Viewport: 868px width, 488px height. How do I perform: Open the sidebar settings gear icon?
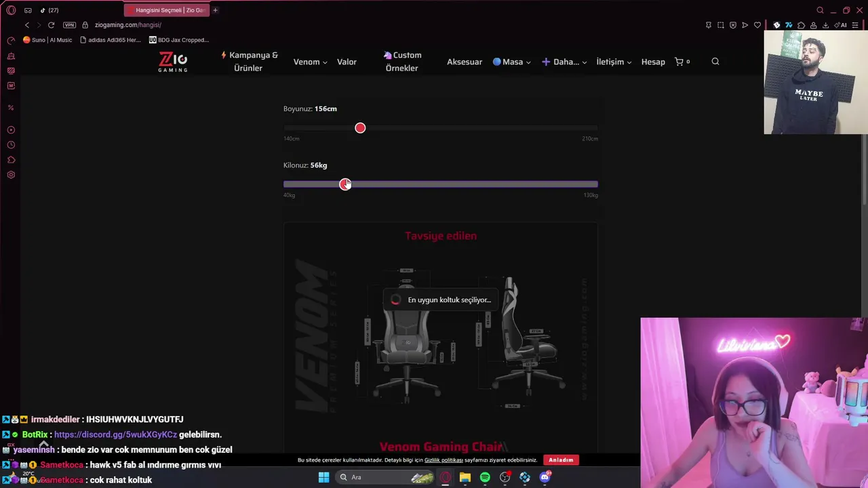[11, 175]
